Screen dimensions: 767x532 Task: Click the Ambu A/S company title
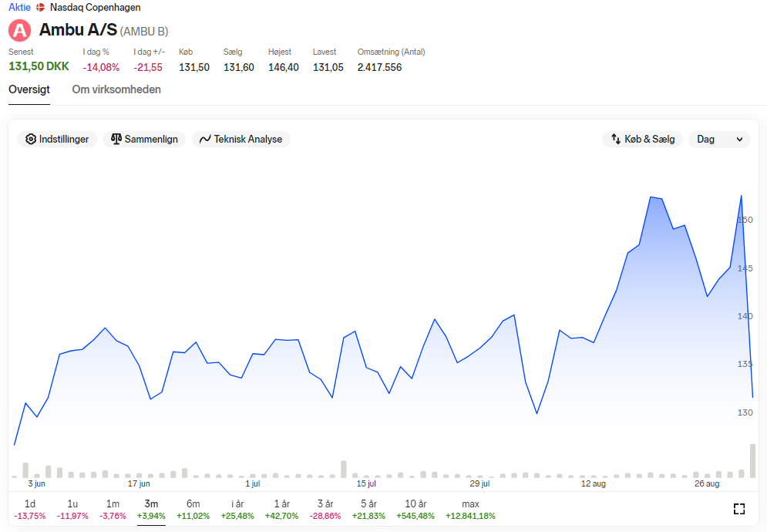point(78,30)
